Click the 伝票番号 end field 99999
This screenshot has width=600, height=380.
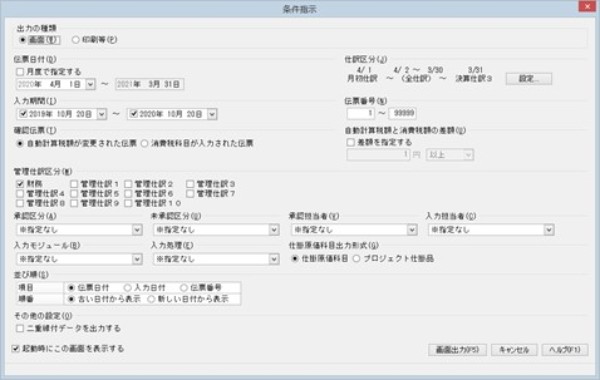point(402,113)
